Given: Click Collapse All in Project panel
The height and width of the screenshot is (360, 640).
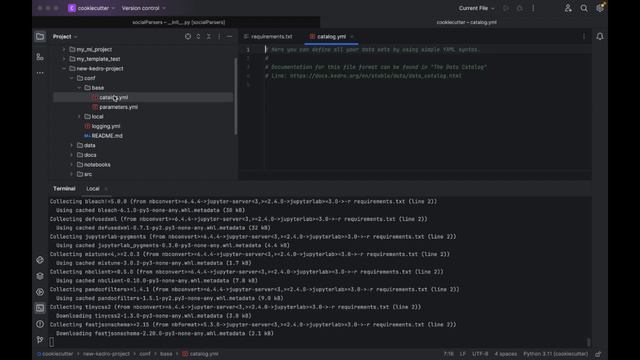Looking at the screenshot, I should click(209, 37).
